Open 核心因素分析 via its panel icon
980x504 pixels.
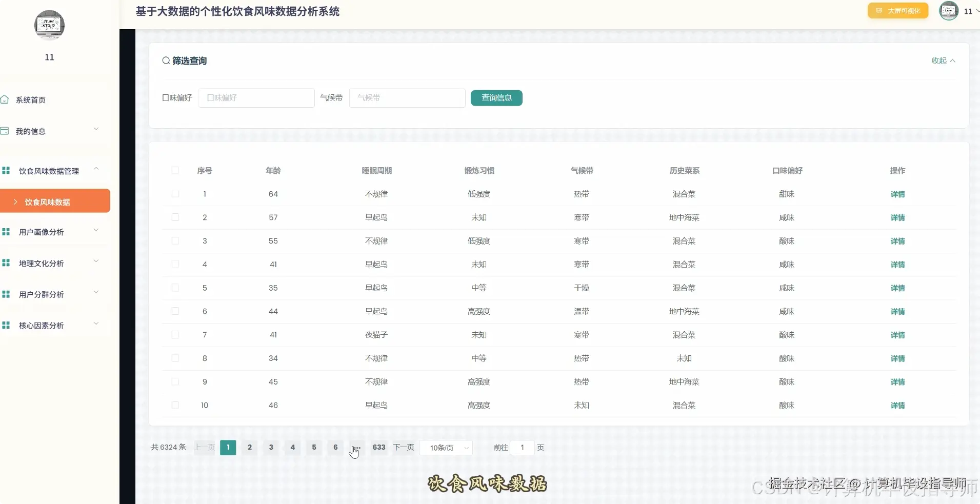7,325
